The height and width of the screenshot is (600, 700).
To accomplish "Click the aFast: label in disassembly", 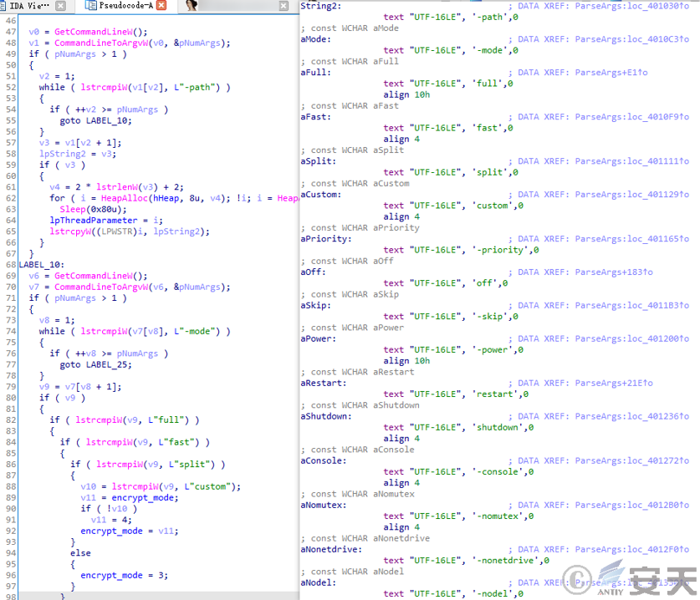I will pyautogui.click(x=315, y=117).
